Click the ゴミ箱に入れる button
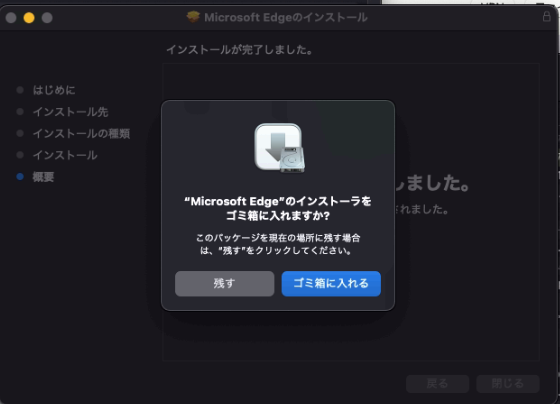 [331, 284]
